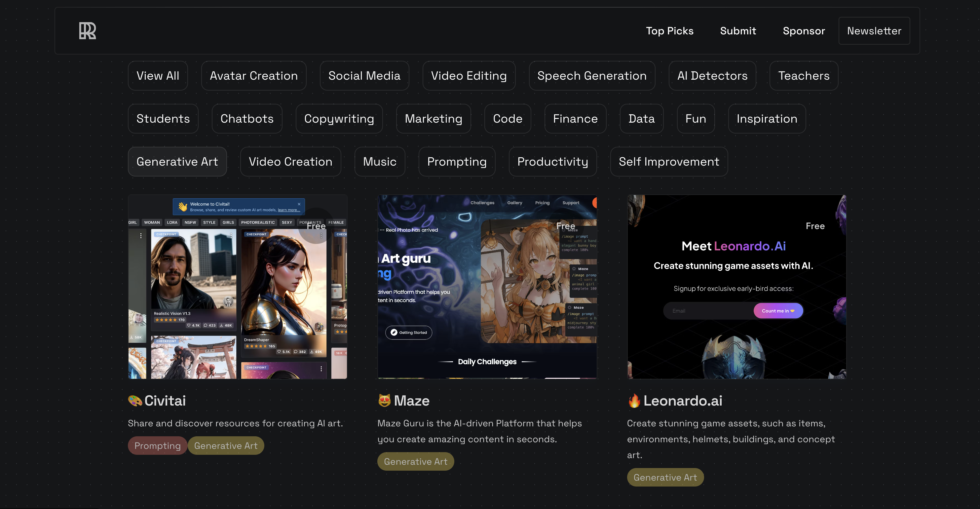Click the artist palette emoji beside Civitai

(x=135, y=401)
